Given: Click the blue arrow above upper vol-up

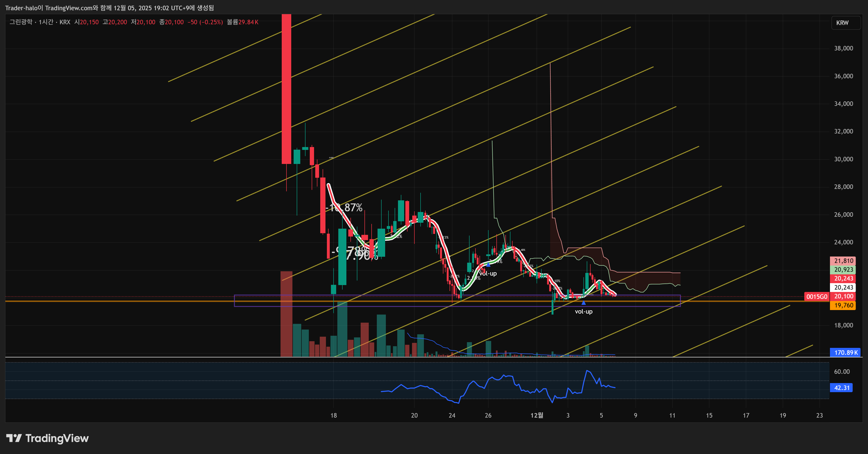Looking at the screenshot, I should point(488,265).
